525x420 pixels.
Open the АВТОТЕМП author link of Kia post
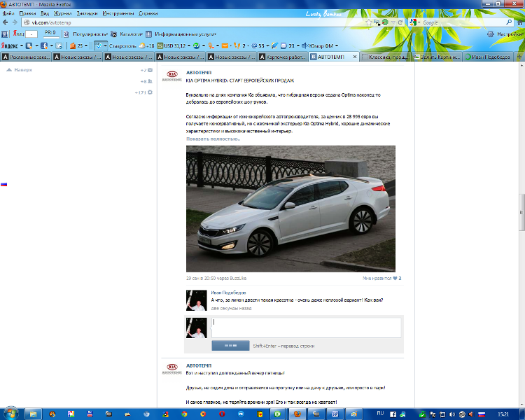pos(199,72)
